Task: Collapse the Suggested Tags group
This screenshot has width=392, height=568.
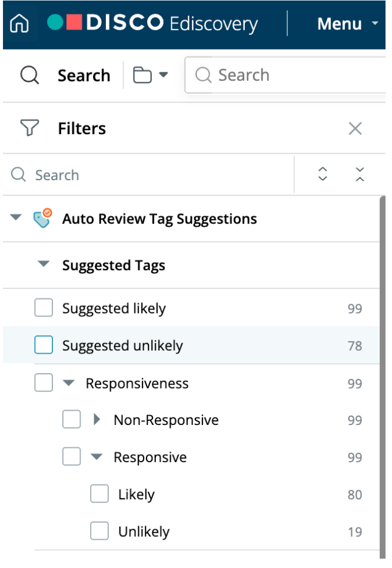Action: pos(44,265)
